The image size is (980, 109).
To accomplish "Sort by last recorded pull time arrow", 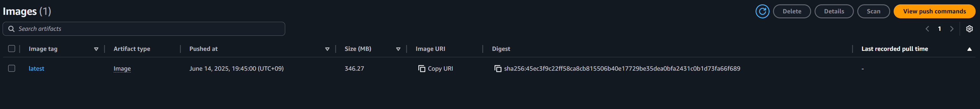I will pos(969,49).
